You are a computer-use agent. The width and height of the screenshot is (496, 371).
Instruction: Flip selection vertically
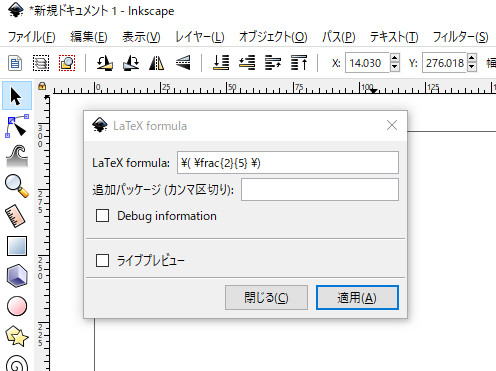[x=183, y=63]
